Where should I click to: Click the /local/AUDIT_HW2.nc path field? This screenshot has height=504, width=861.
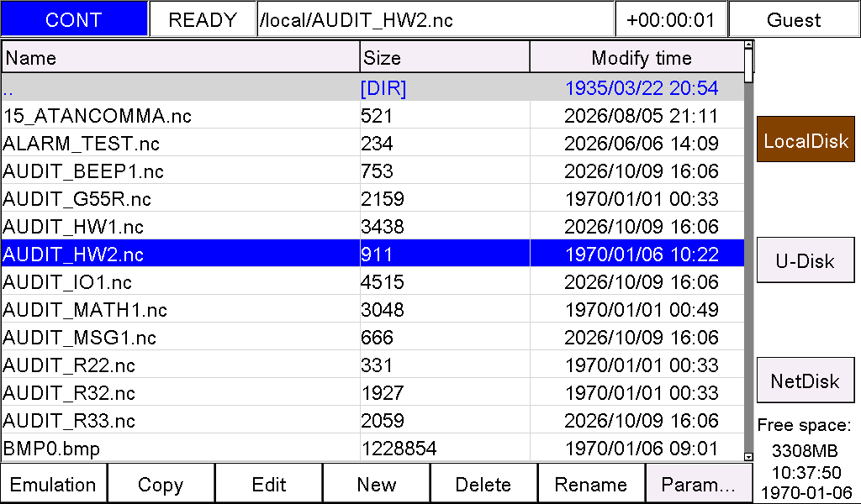point(436,20)
